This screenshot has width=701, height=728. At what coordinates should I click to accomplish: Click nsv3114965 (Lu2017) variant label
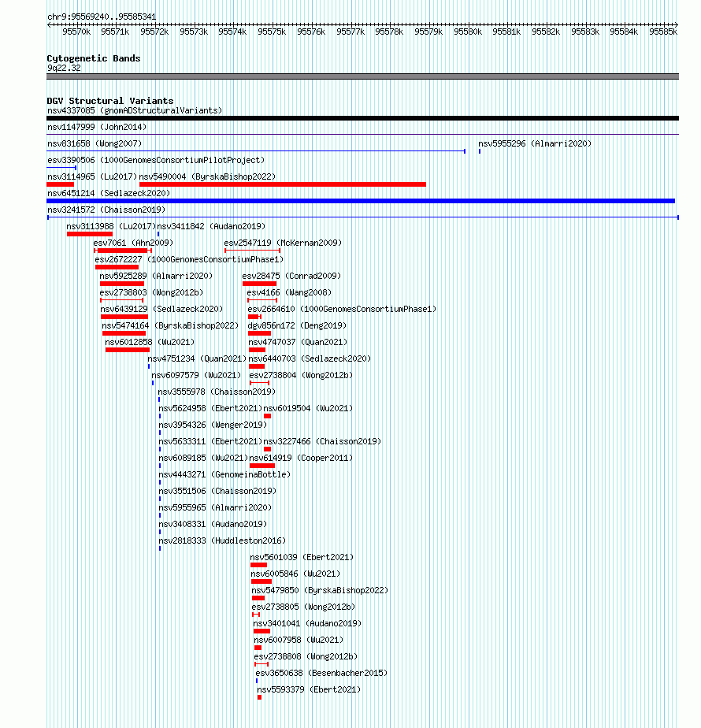pos(92,177)
